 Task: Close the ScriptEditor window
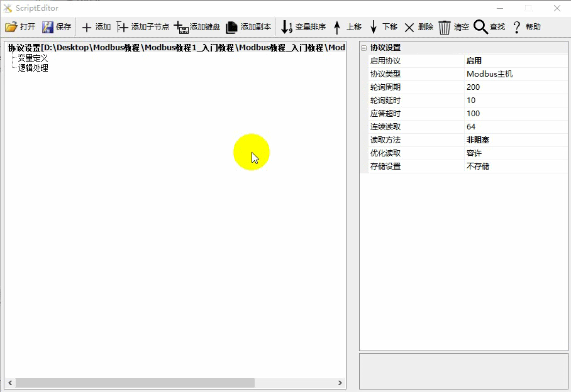(557, 8)
